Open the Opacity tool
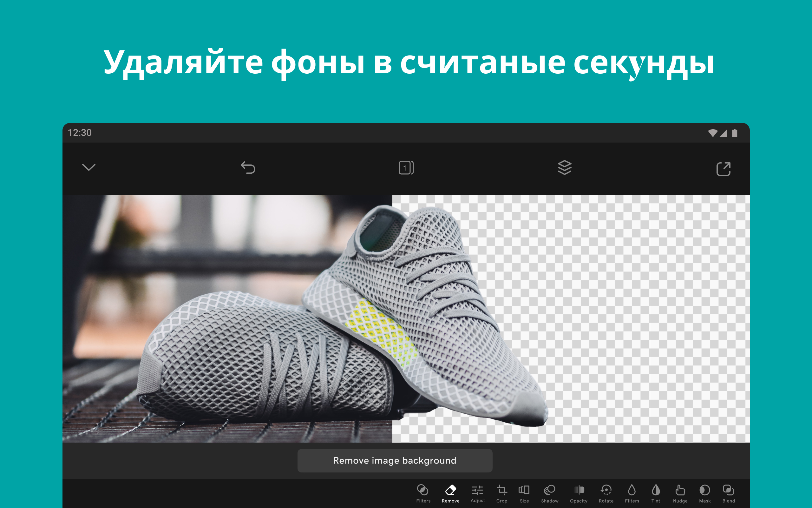The width and height of the screenshot is (812, 508). pyautogui.click(x=579, y=493)
